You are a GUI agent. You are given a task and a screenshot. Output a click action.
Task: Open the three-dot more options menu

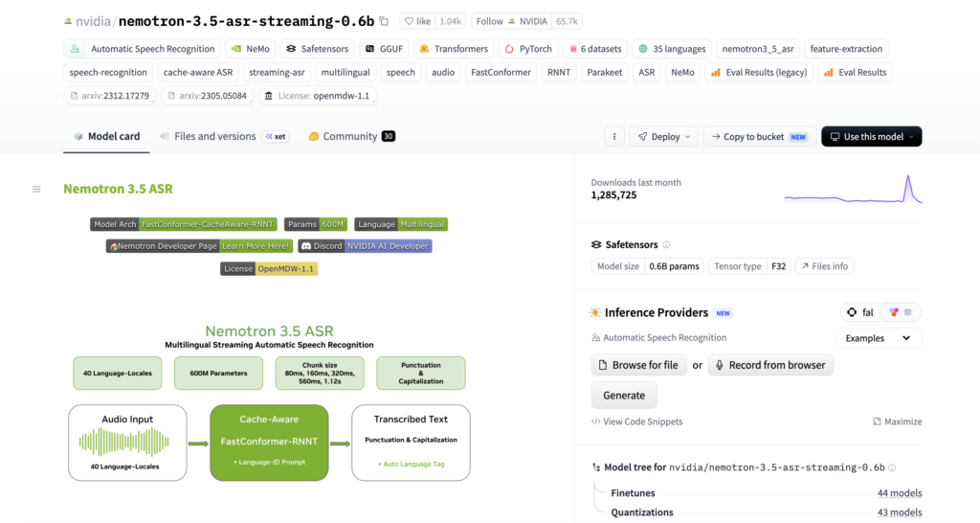coord(613,136)
